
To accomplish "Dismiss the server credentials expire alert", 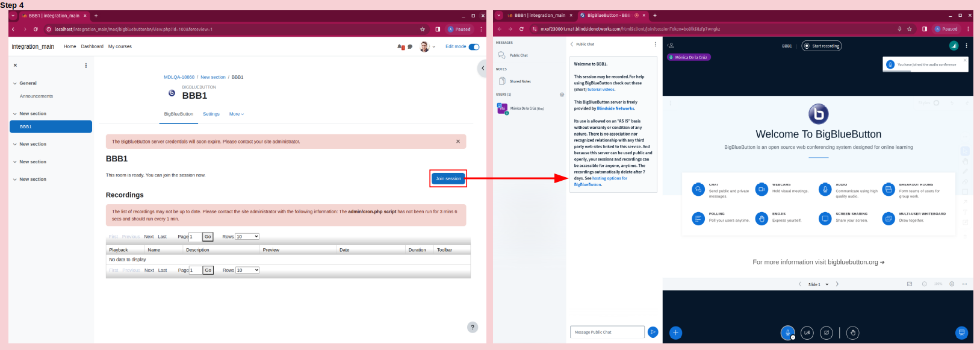I will (x=458, y=142).
